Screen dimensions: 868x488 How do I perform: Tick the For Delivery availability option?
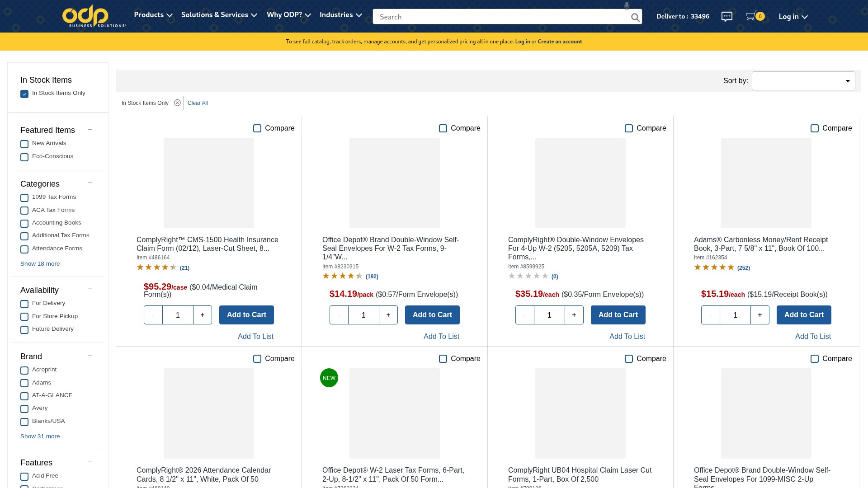pyautogui.click(x=24, y=304)
